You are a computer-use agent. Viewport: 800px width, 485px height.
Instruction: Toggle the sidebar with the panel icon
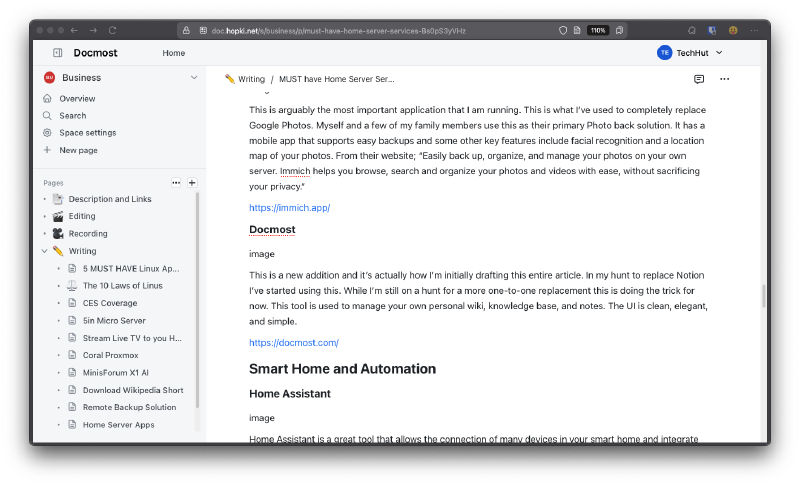tap(57, 53)
